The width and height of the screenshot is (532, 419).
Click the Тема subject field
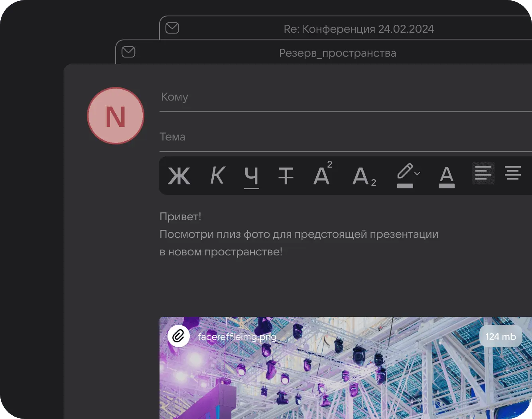pos(343,137)
